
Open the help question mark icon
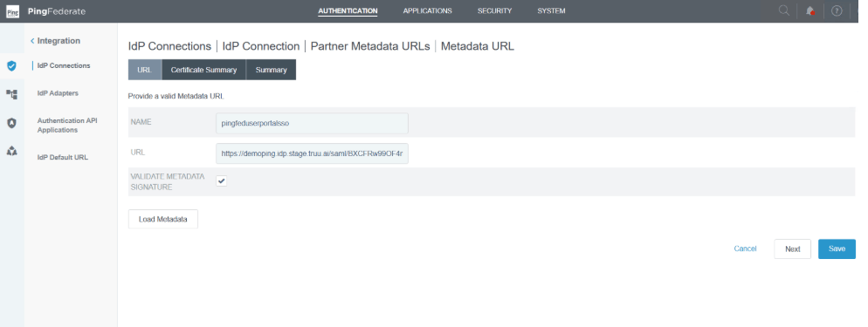click(x=837, y=11)
